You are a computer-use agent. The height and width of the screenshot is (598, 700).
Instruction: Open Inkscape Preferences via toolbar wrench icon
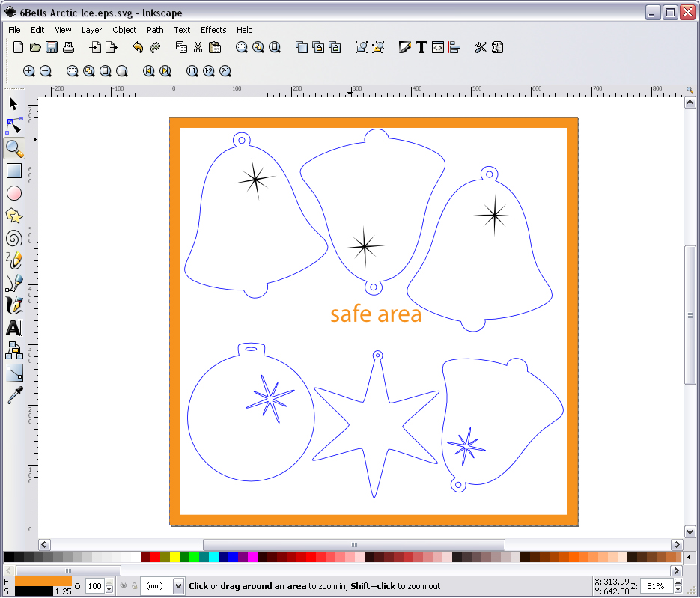tap(480, 46)
